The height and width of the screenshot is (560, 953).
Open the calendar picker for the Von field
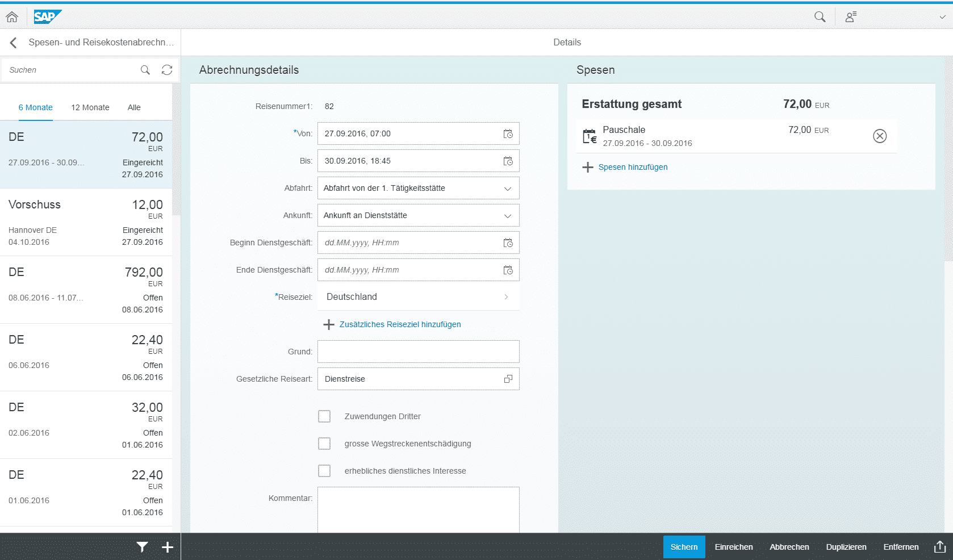click(x=508, y=133)
